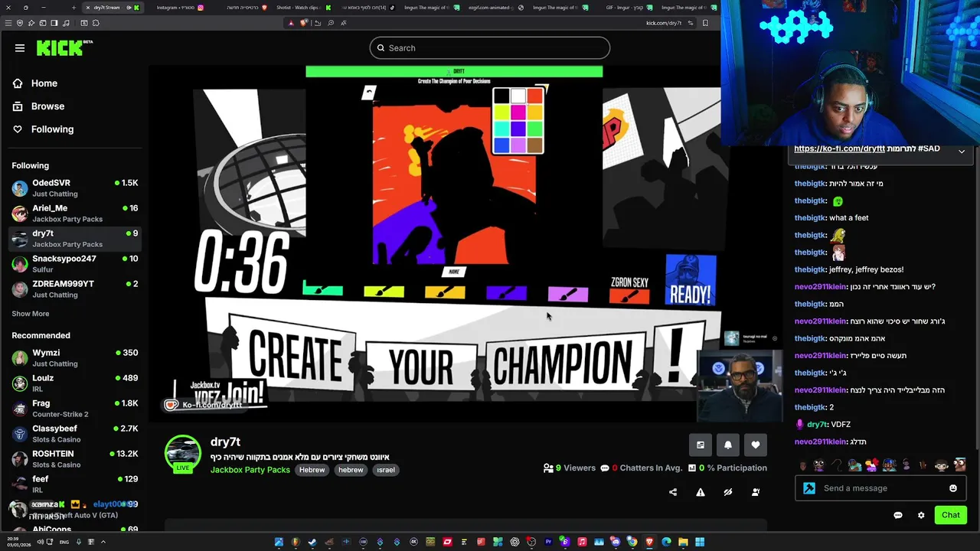
Task: Open feef recommended channel
Action: click(x=74, y=484)
